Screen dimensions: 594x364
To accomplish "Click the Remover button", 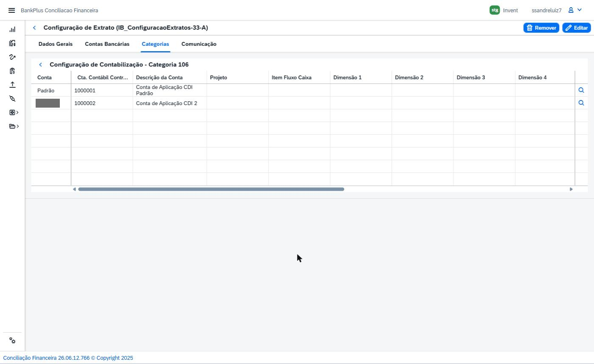I will tap(541, 28).
